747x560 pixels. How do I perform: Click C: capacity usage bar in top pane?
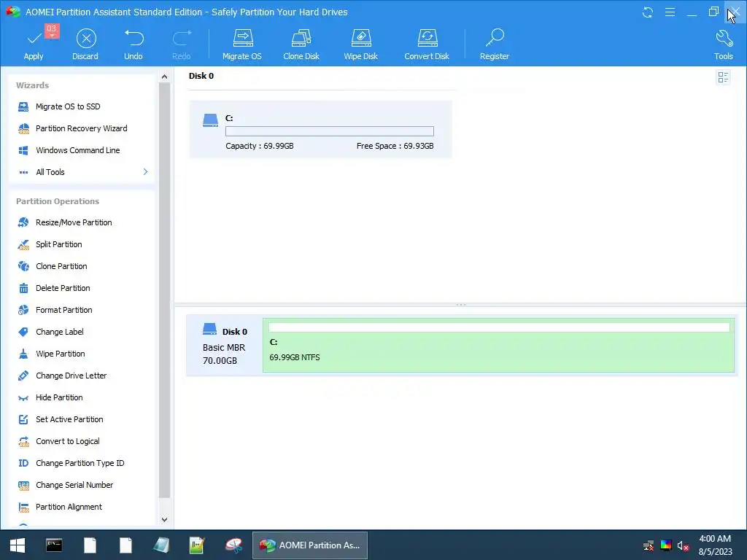point(330,131)
